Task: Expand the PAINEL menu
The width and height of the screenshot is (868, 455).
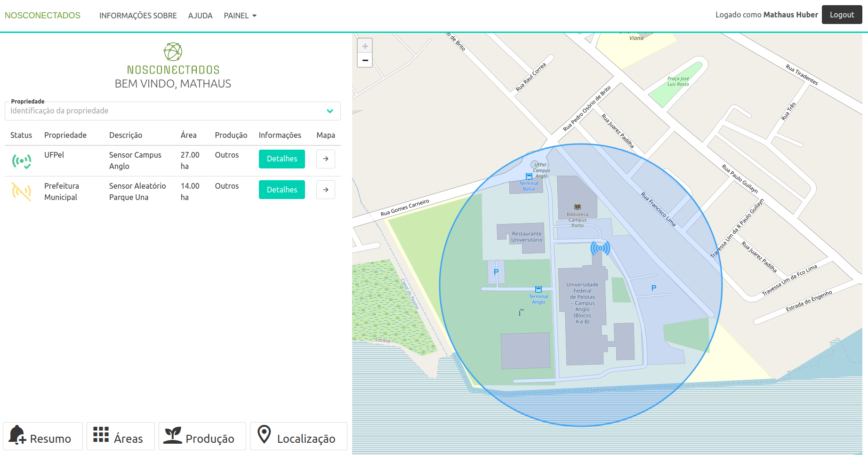Action: (240, 16)
